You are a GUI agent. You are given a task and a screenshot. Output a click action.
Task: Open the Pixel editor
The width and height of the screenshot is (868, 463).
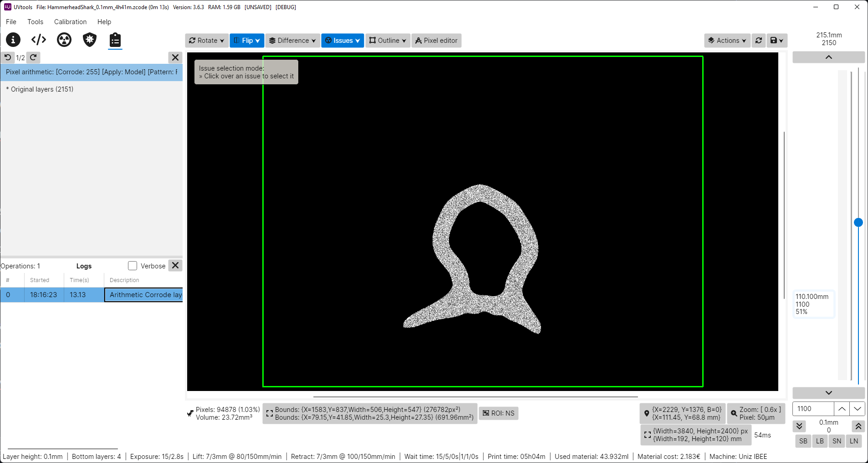(x=436, y=41)
